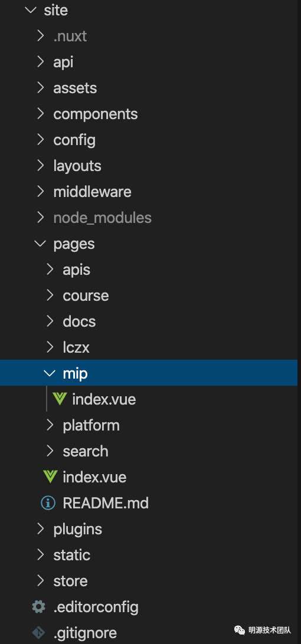
Task: Select the assets folder
Action: coord(149,87)
